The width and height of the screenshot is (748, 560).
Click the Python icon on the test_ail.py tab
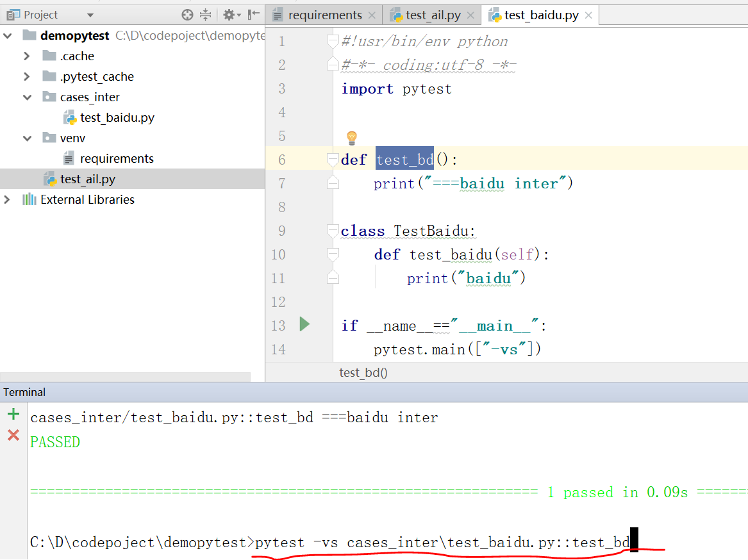tap(396, 16)
